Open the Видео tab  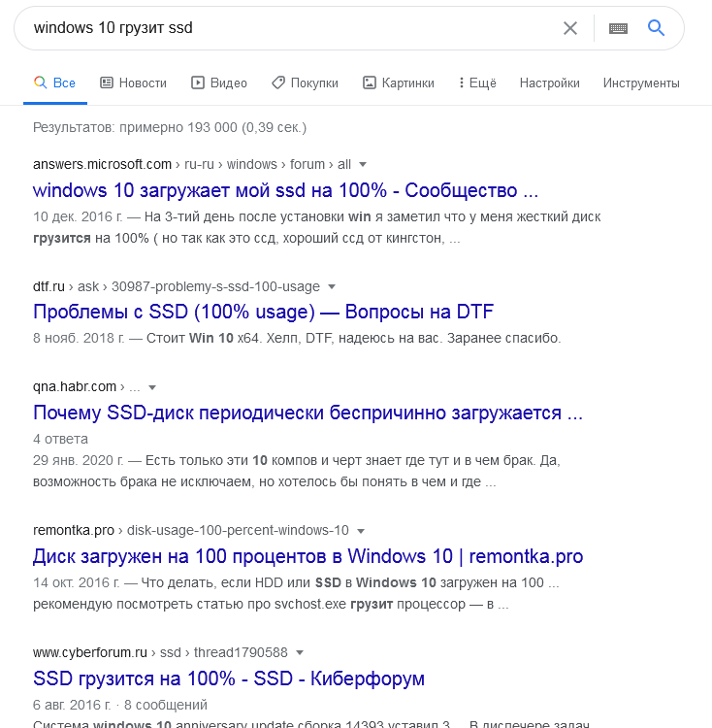[x=219, y=83]
